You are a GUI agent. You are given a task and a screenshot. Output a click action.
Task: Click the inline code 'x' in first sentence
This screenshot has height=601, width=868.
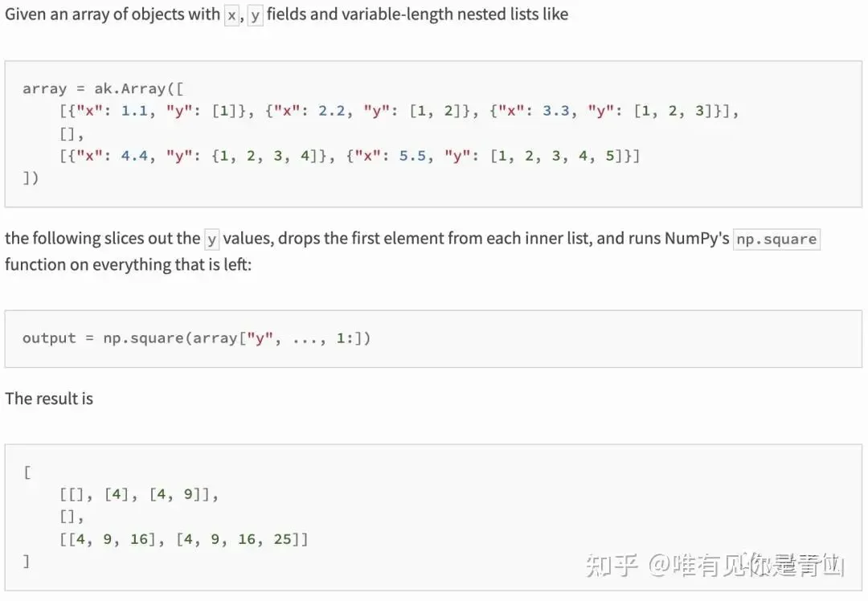click(231, 15)
